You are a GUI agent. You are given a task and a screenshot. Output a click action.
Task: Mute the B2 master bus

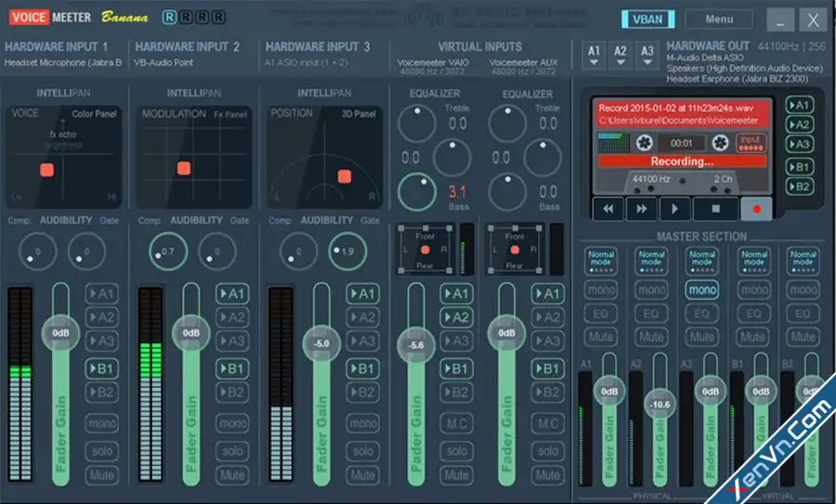tap(803, 337)
